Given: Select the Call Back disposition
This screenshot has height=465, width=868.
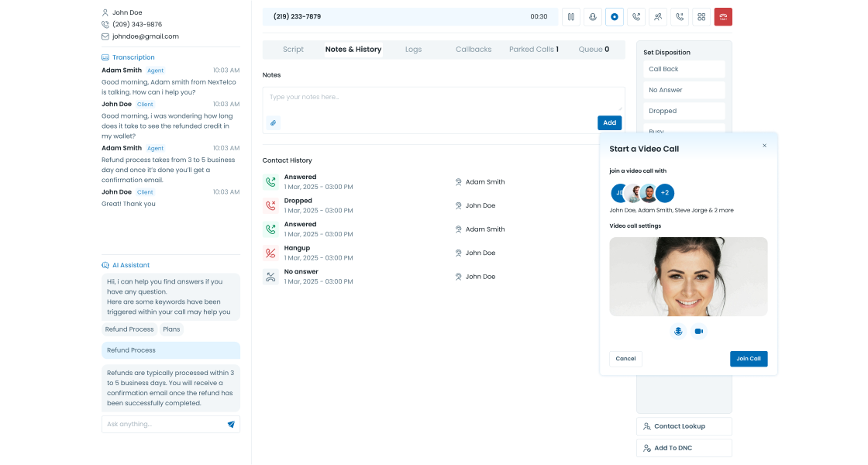Looking at the screenshot, I should pos(684,69).
